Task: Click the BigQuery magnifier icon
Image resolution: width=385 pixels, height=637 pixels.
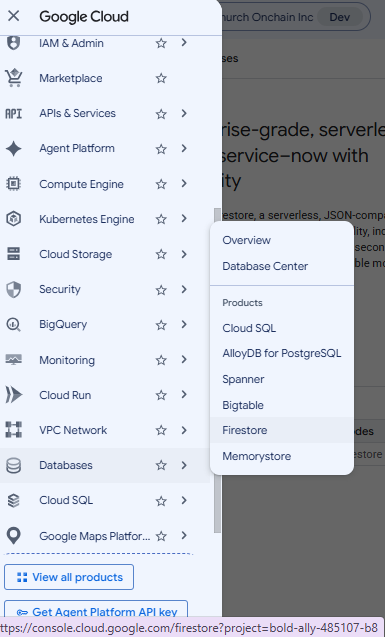Action: tap(13, 325)
